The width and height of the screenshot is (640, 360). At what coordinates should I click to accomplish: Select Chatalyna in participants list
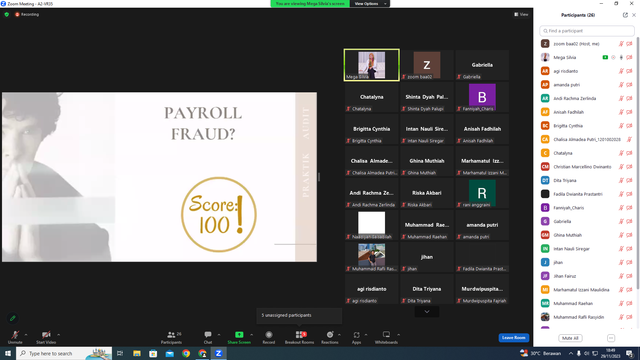click(587, 153)
